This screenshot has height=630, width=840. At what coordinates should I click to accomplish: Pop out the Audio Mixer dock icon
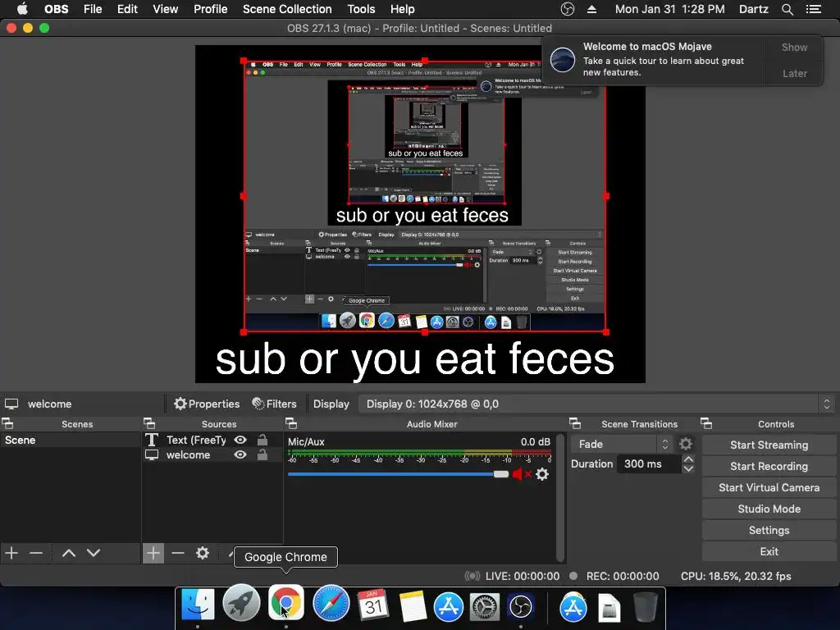(291, 423)
